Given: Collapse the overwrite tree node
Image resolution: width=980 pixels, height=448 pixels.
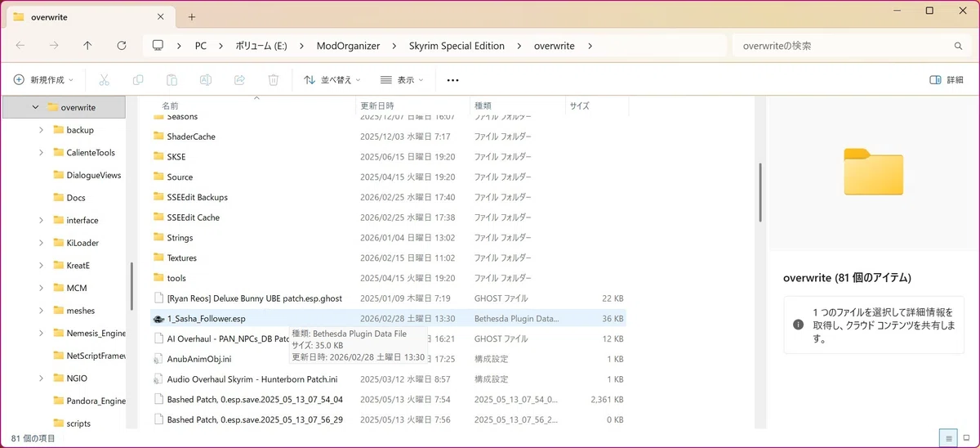Looking at the screenshot, I should (x=35, y=107).
